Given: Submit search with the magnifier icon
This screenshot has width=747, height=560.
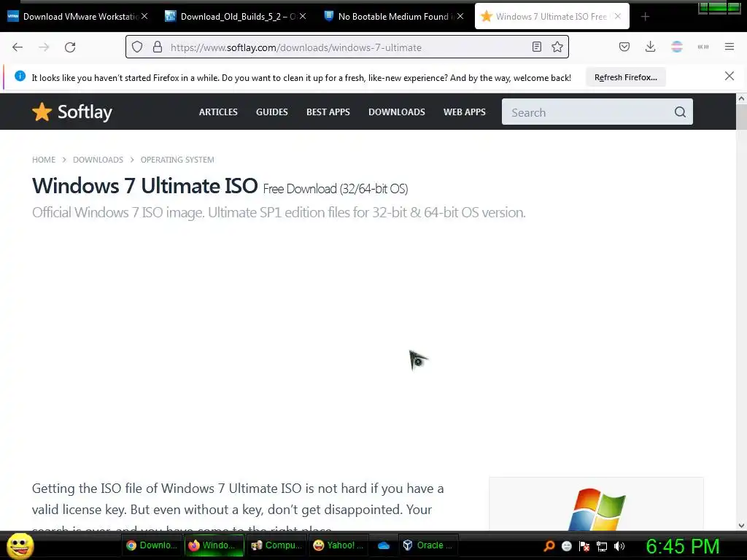Looking at the screenshot, I should [680, 112].
